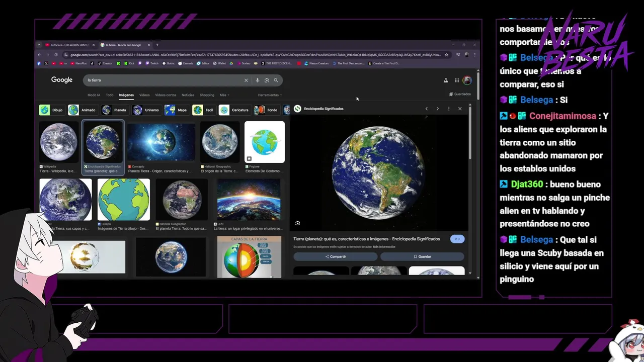The image size is (644, 362).
Task: Open Botrix bookmark
Action: pyautogui.click(x=169, y=63)
